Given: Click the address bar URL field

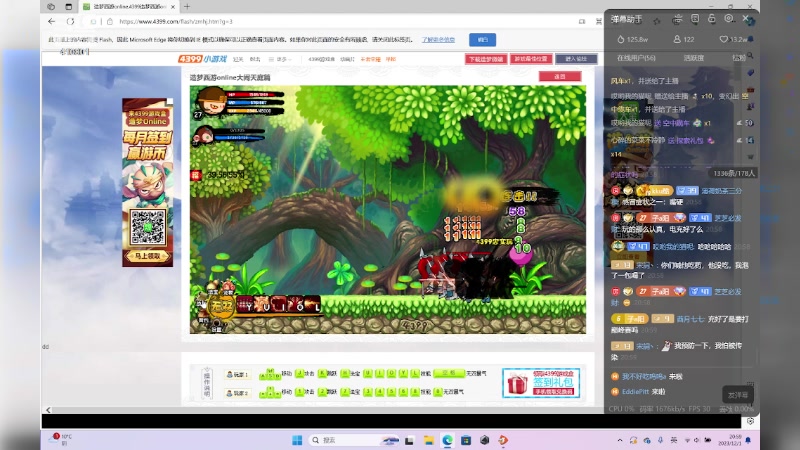Looking at the screenshot, I should (x=337, y=21).
